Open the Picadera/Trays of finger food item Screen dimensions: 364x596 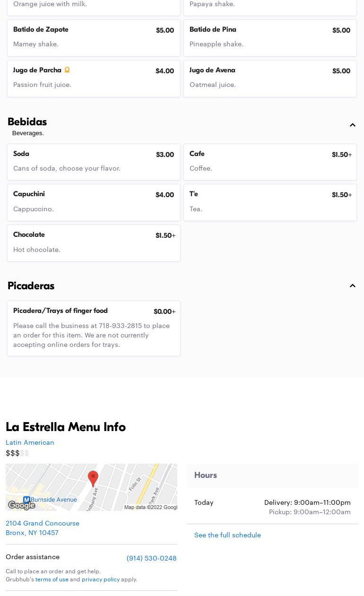point(94,328)
